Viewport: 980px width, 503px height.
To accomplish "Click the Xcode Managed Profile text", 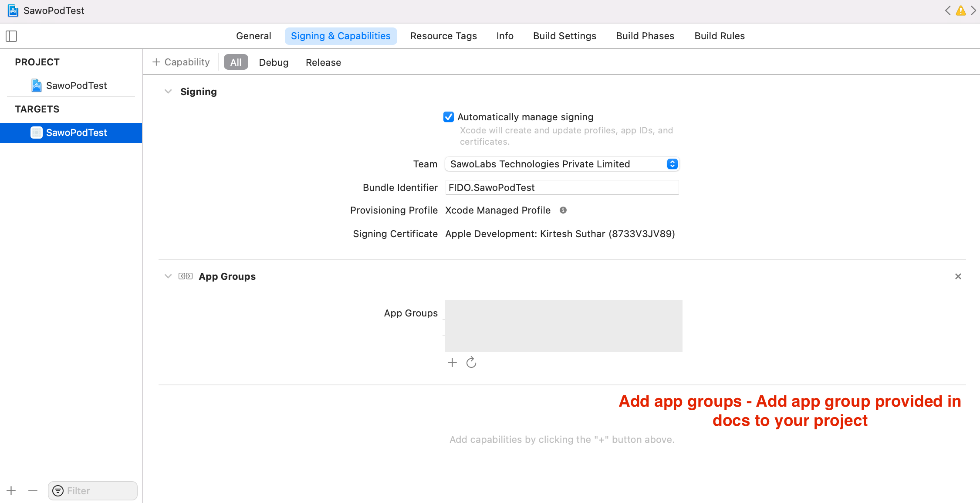I will click(498, 210).
